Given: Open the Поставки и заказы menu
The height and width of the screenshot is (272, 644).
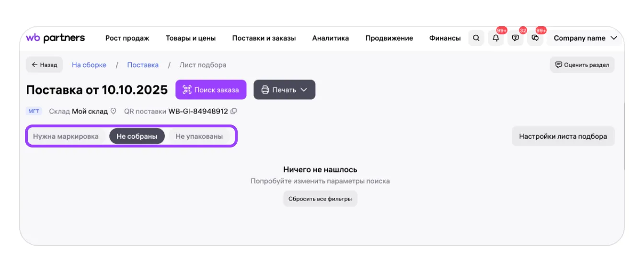Looking at the screenshot, I should pyautogui.click(x=264, y=38).
